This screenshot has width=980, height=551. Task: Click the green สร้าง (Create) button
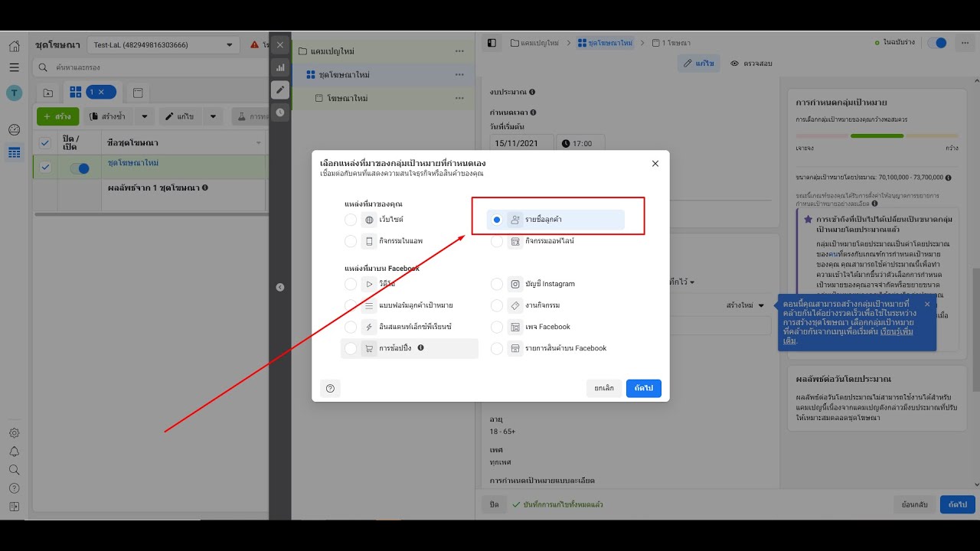57,116
